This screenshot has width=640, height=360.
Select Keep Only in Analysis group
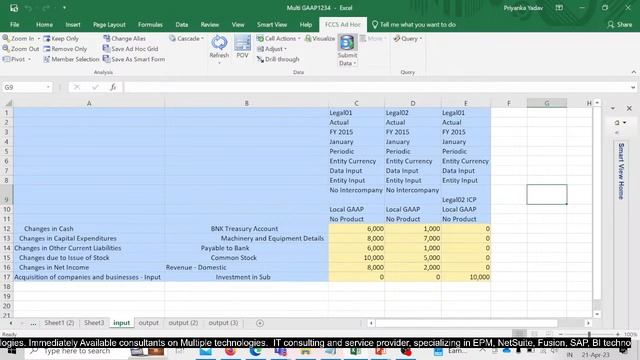(61, 38)
